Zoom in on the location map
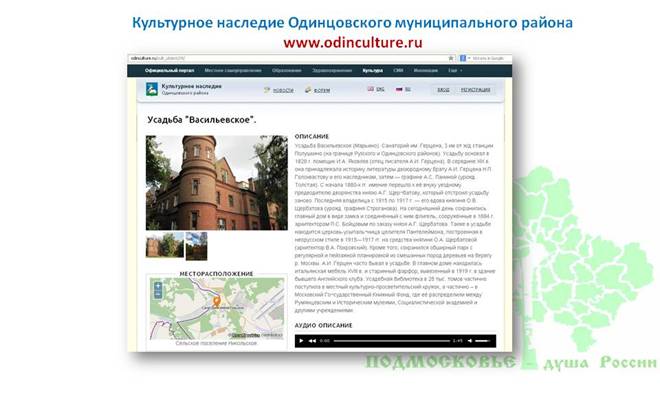This screenshot has height=413, width=660. click(x=158, y=286)
